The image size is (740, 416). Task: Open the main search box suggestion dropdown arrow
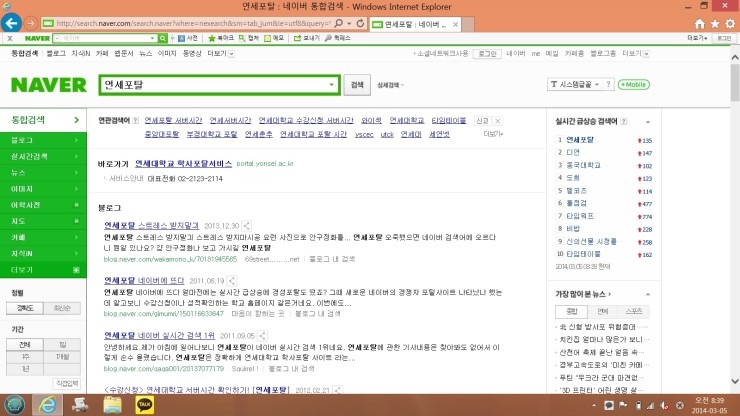pyautogui.click(x=331, y=85)
